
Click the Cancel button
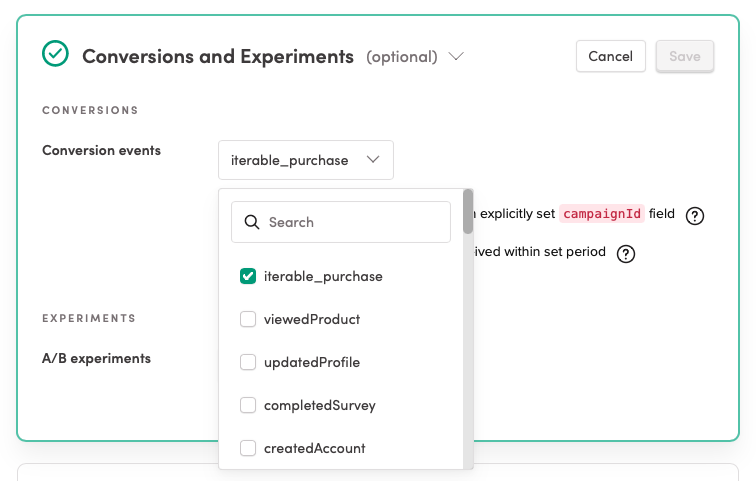click(x=610, y=56)
